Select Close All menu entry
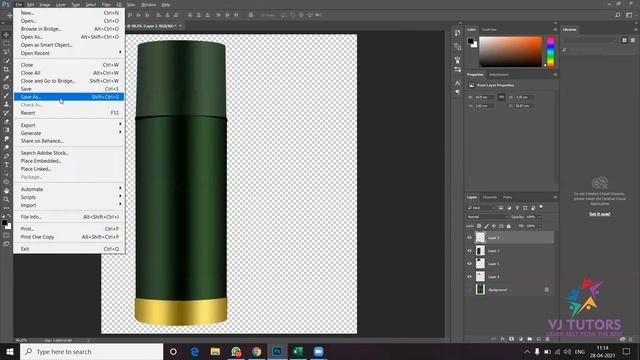Viewport: 640px width, 360px height. click(x=69, y=73)
